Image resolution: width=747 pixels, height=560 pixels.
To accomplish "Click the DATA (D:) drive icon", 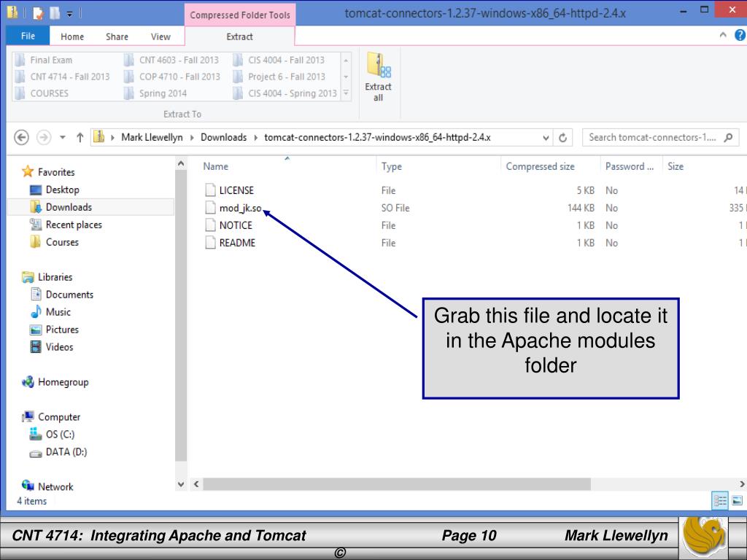I will coord(36,454).
